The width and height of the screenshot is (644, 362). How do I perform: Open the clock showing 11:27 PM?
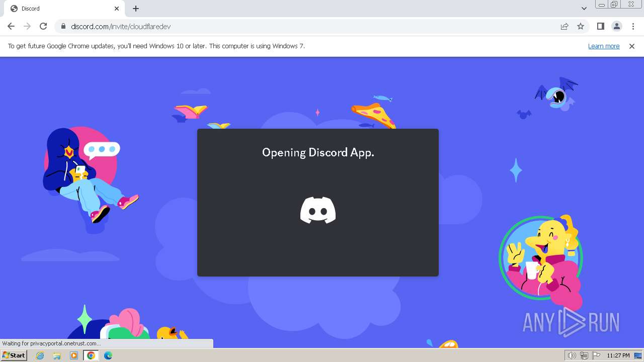pos(618,355)
